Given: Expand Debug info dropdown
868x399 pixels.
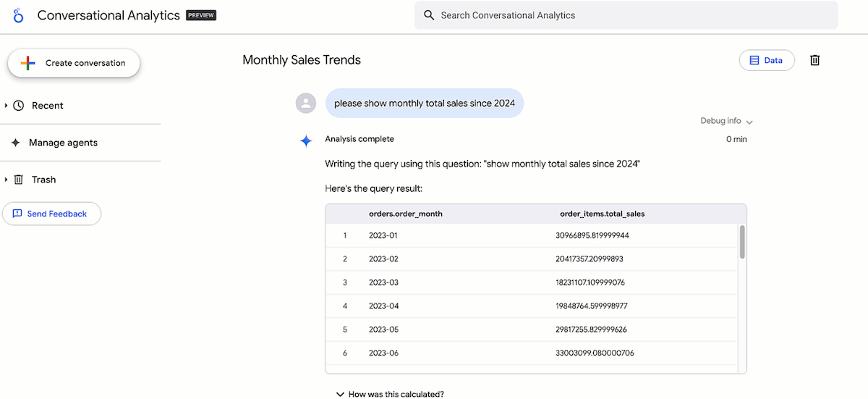Looking at the screenshot, I should (726, 122).
